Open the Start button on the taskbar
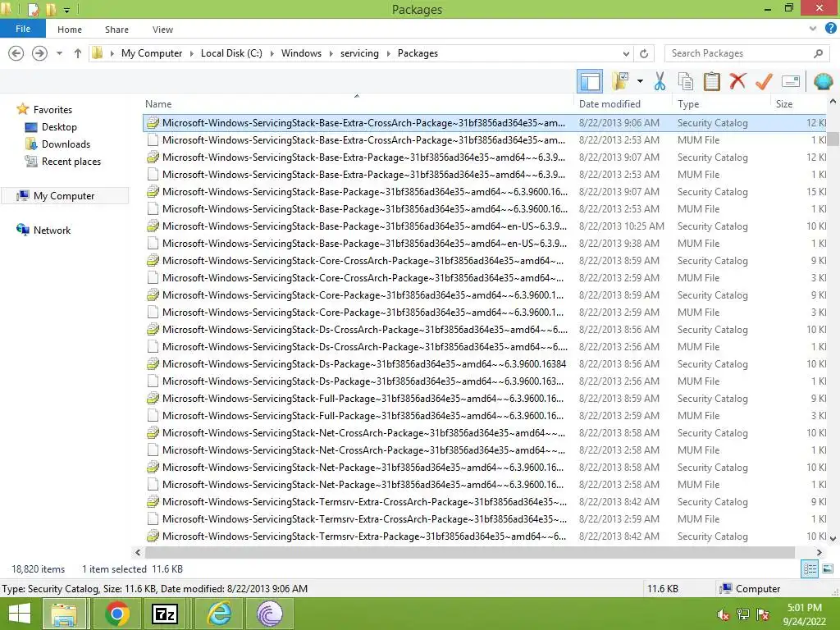The width and height of the screenshot is (840, 630). [19, 614]
